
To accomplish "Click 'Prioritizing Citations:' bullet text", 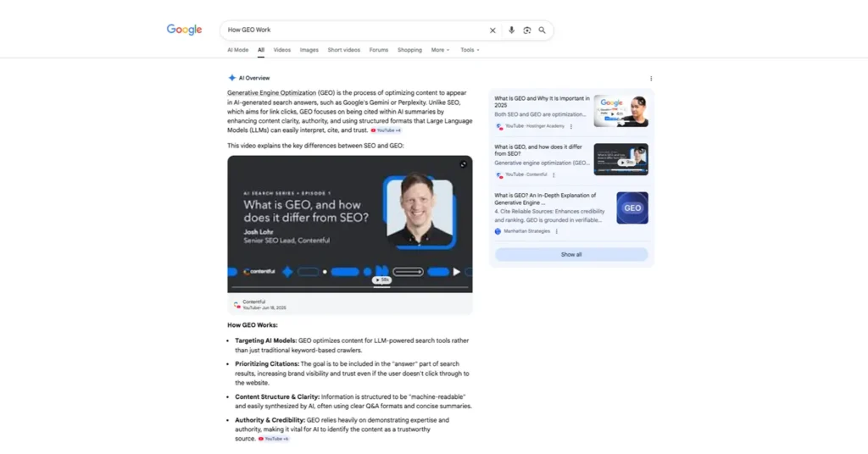I will pos(267,364).
